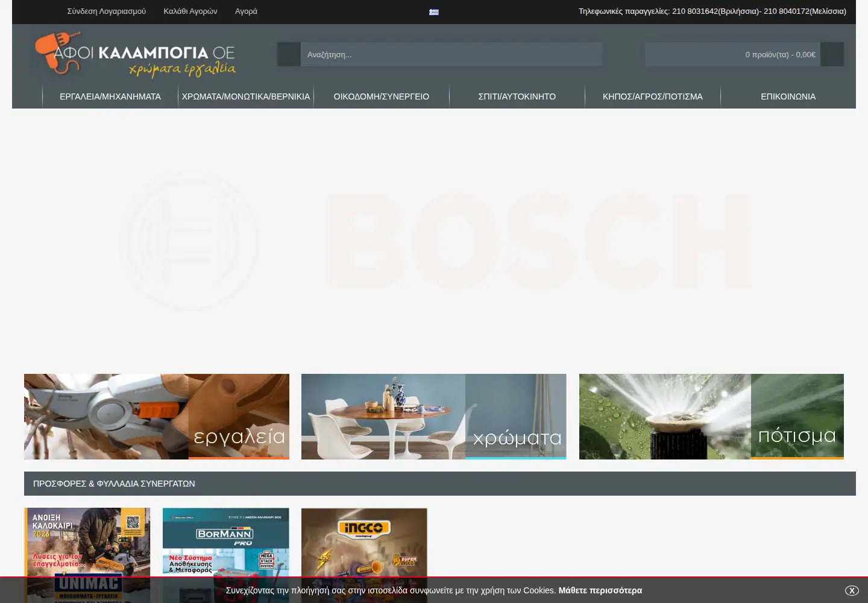
Task: Open Σύνδεση Λογαριασμού link
Action: click(107, 11)
